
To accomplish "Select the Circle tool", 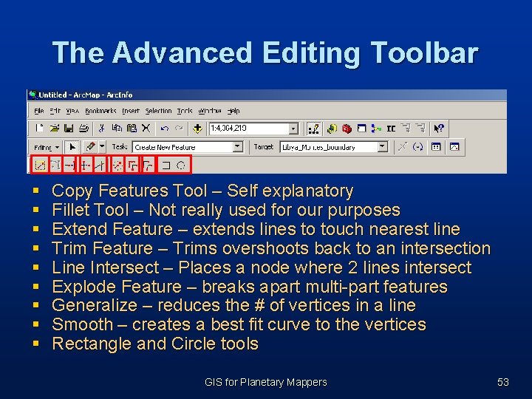I will pos(181,166).
